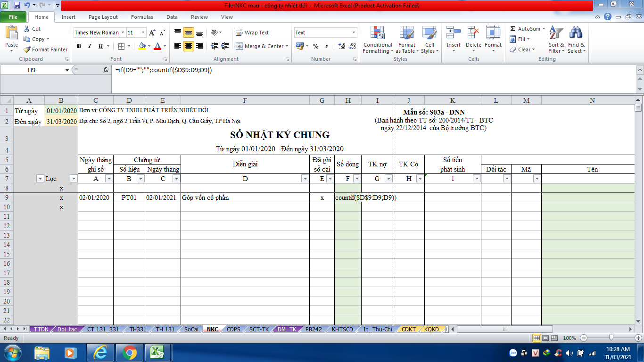Switch to Normal view in status bar
Viewport: 644px width, 362px height.
537,338
